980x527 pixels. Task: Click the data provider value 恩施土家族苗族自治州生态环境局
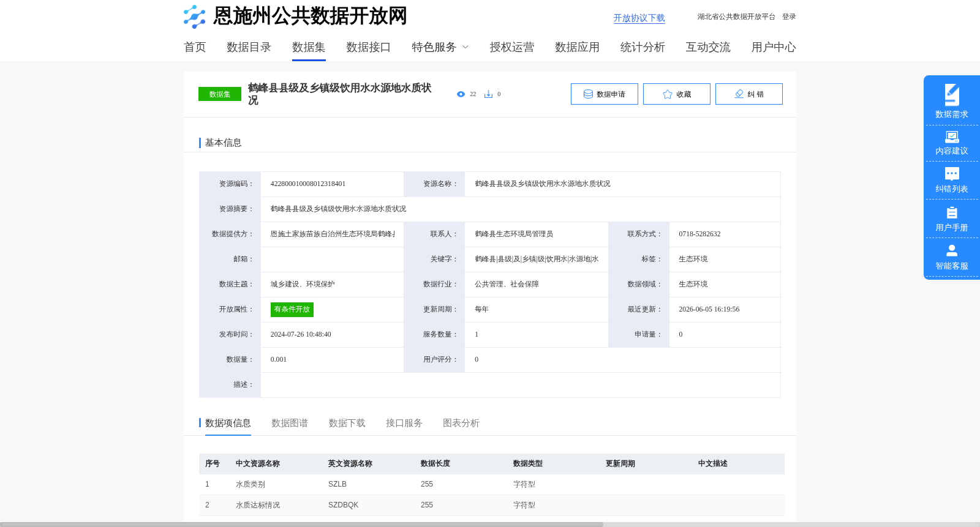click(333, 234)
